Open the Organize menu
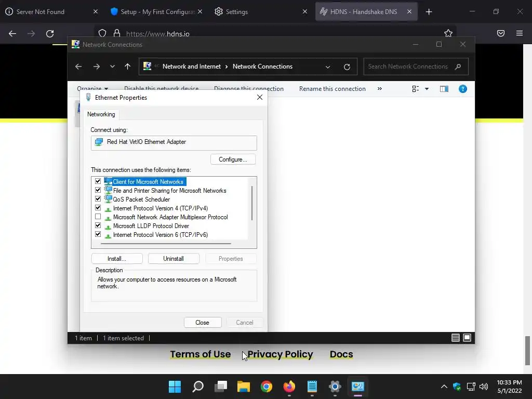This screenshot has width=532, height=399. 92,89
